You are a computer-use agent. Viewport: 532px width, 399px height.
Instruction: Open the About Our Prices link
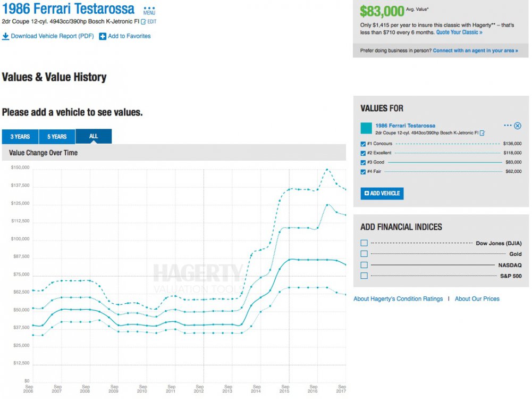(x=477, y=299)
